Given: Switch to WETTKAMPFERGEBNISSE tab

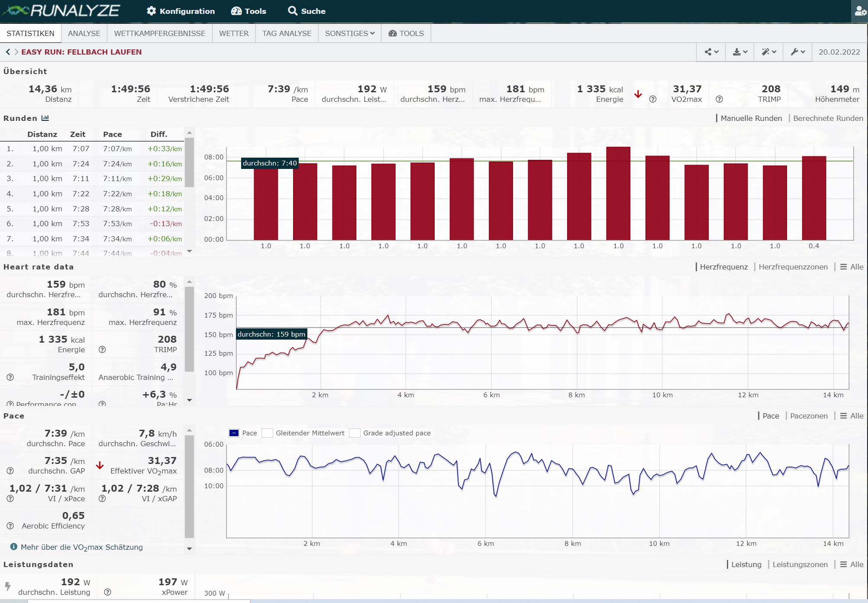Looking at the screenshot, I should (x=159, y=33).
